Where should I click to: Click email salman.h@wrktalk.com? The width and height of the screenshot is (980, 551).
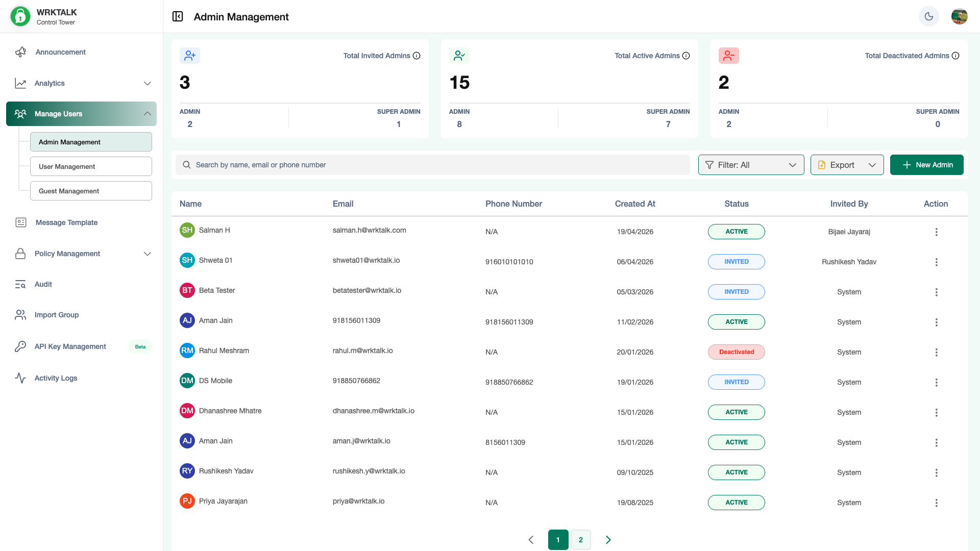point(369,230)
